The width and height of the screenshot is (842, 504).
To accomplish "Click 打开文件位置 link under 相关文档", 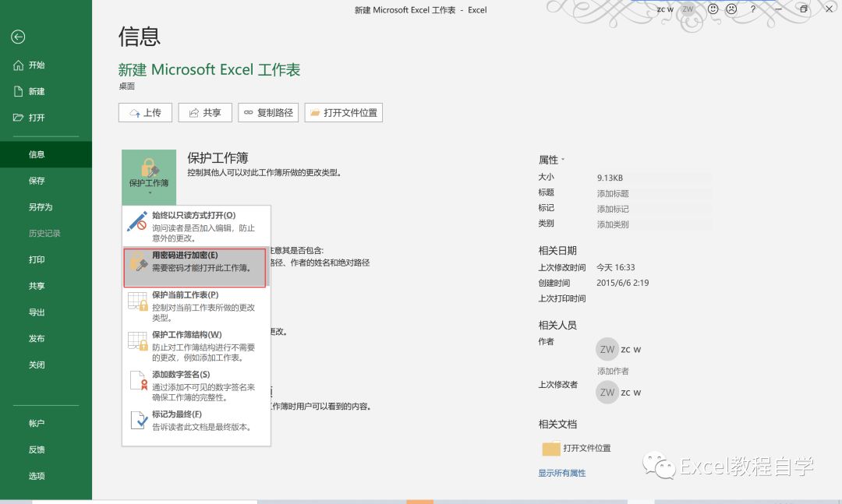I will 587,448.
